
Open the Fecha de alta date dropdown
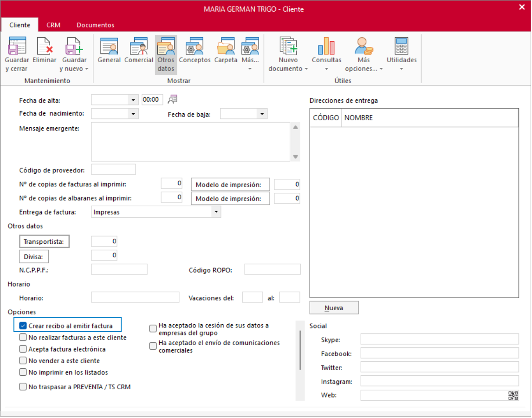[133, 100]
